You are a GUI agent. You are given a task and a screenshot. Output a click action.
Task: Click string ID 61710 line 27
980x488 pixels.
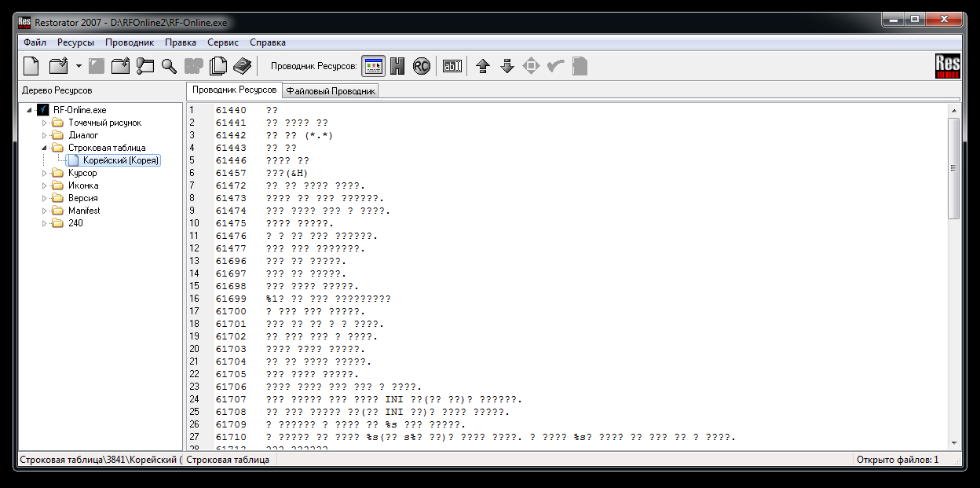click(231, 437)
